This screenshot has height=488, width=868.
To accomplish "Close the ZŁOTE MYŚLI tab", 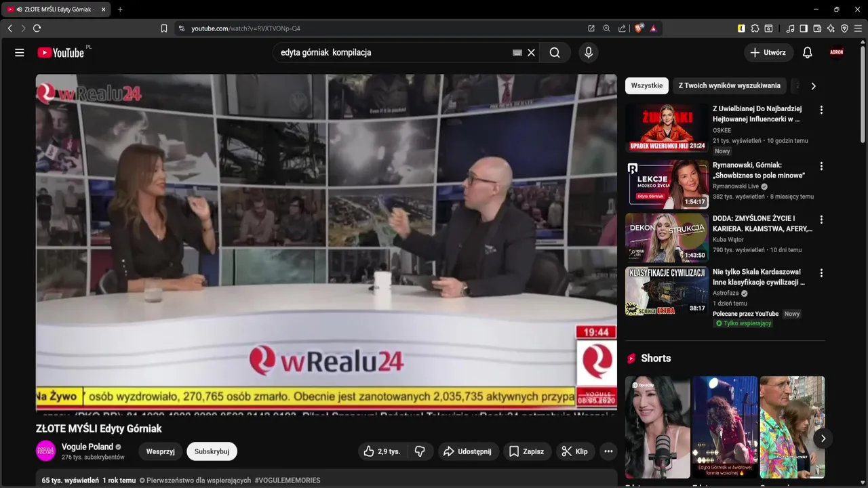I will (x=103, y=9).
